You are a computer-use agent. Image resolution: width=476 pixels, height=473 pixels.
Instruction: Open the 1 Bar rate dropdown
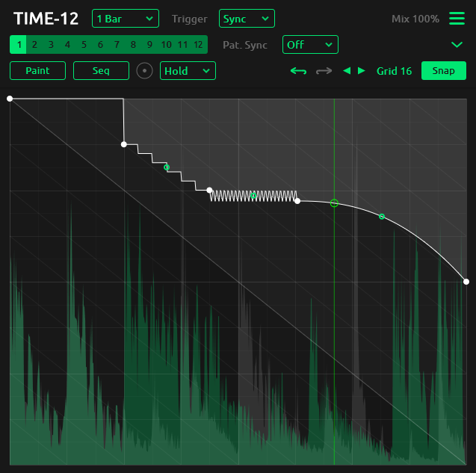coord(126,19)
